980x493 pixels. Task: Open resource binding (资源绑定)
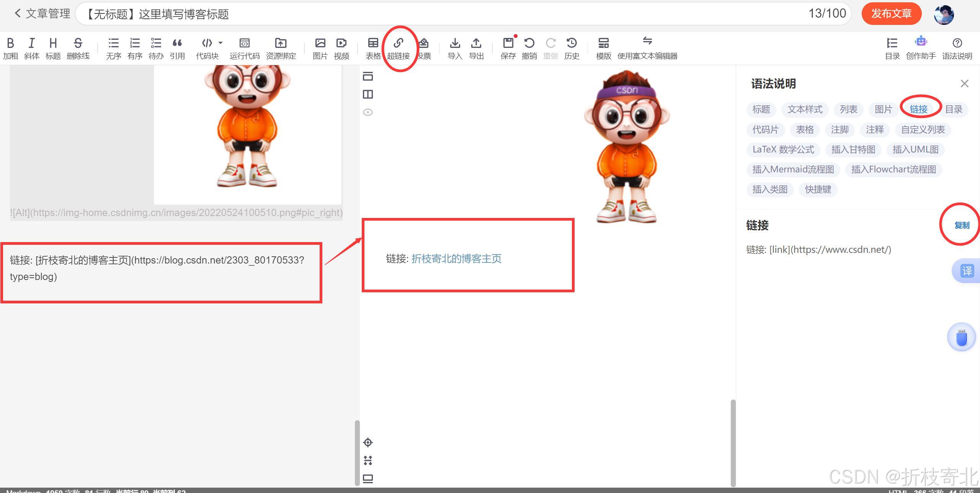tap(281, 48)
